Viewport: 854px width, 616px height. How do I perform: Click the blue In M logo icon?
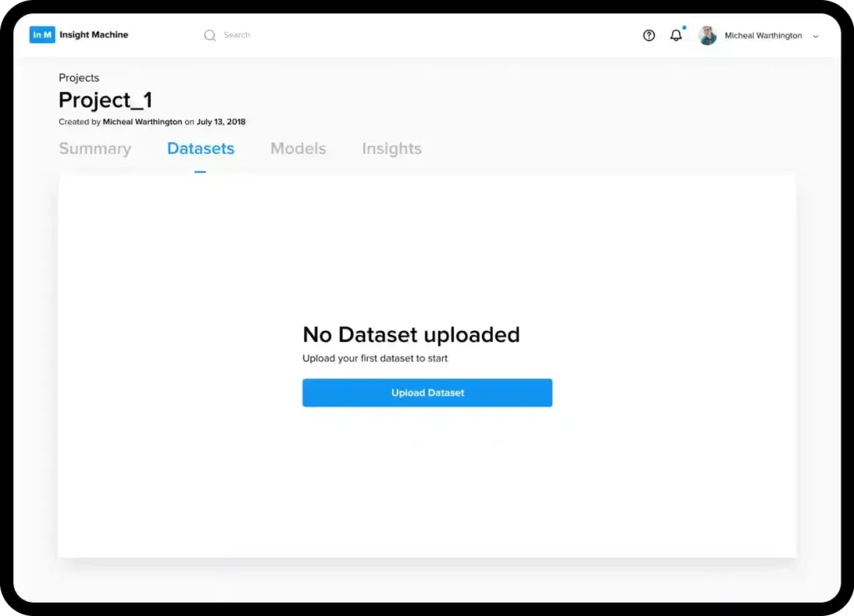pyautogui.click(x=42, y=35)
